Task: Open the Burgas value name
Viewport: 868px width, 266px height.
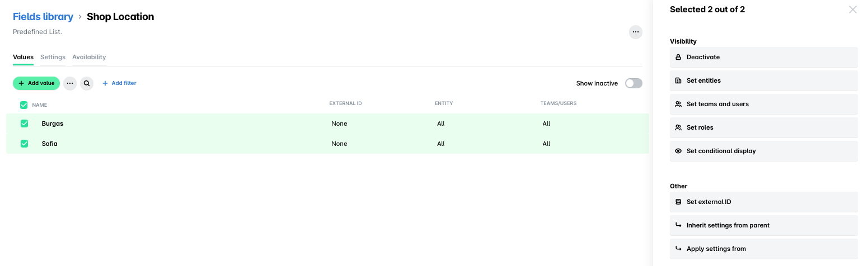Action: coord(53,123)
